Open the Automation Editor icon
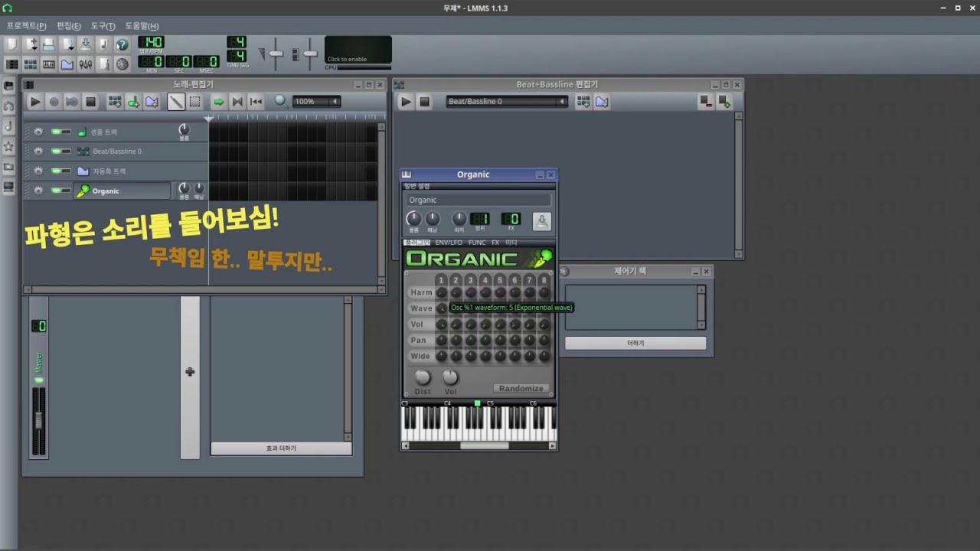980x551 pixels. tap(67, 64)
